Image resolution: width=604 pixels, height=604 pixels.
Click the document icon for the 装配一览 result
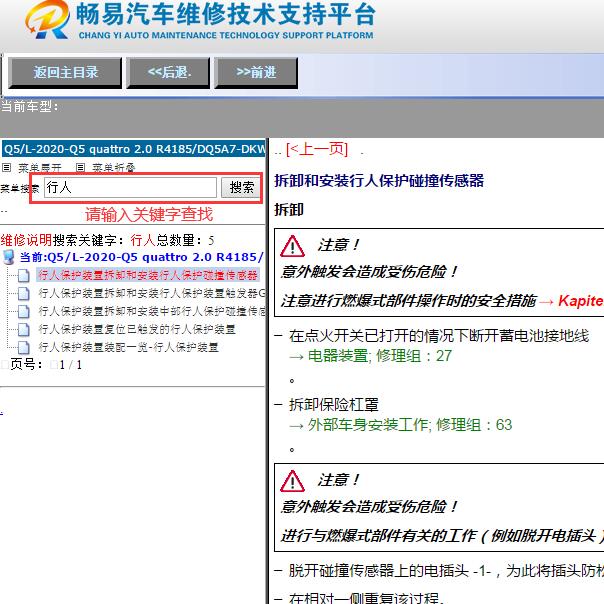point(24,348)
